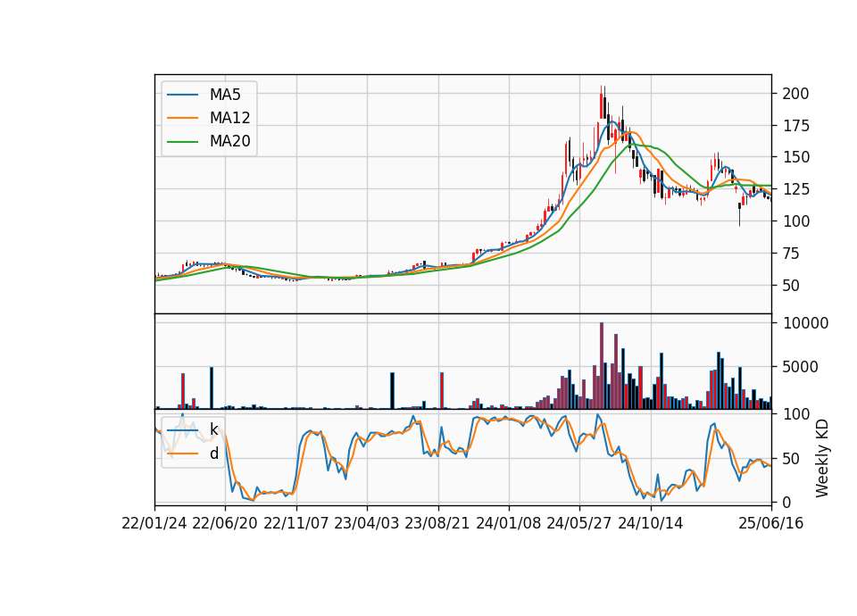This screenshot has width=857, height=616.
Task: Click the Weekly KD axis label
Action: [821, 458]
